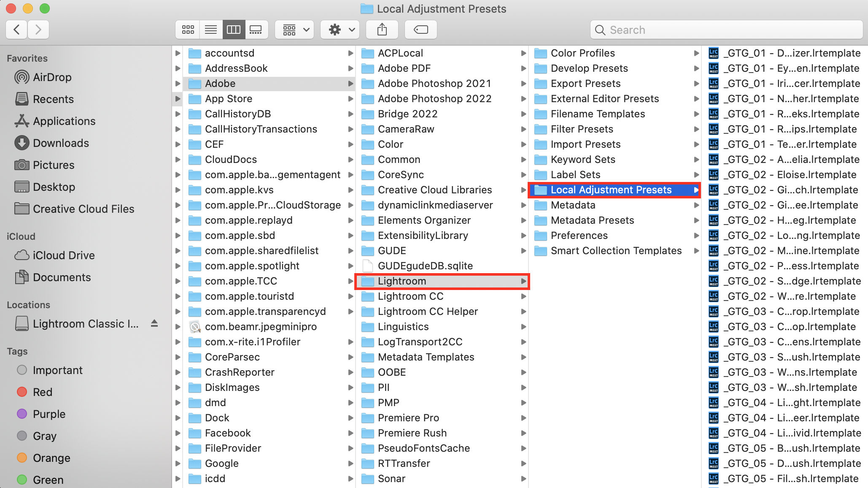Select the Color Profiles folder

(615, 53)
